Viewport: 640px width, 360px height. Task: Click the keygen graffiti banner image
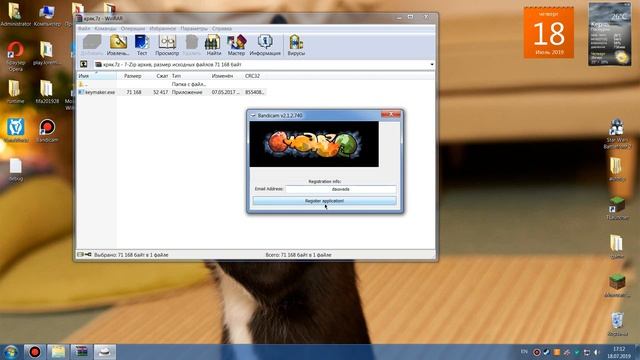tap(314, 144)
